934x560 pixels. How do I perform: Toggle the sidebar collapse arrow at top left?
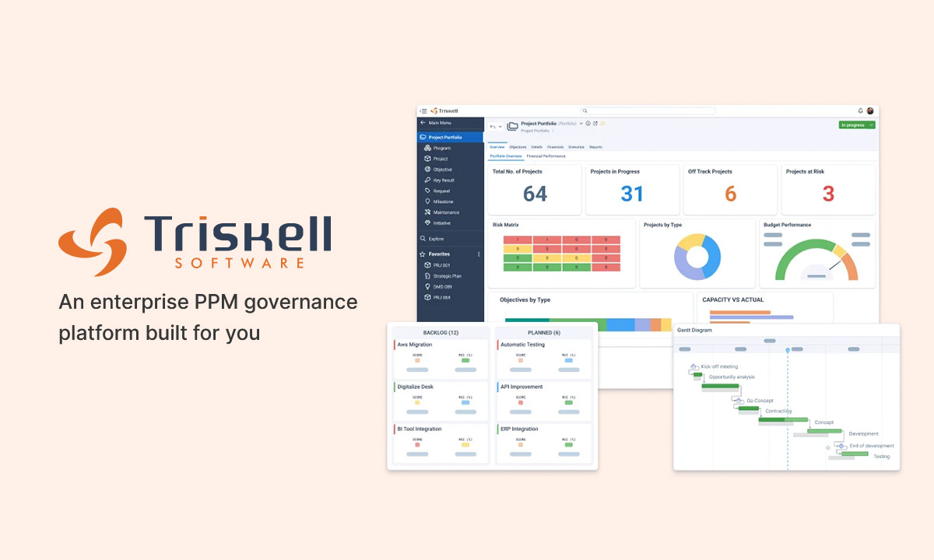coord(423,110)
